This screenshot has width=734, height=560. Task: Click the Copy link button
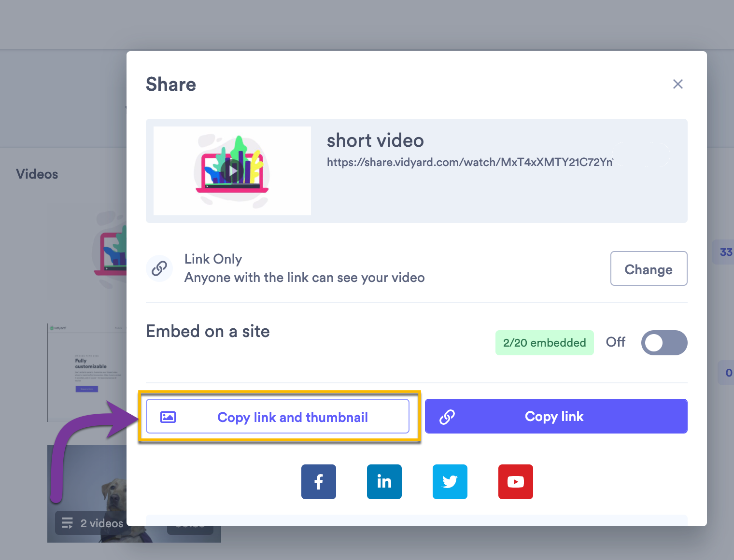click(x=555, y=416)
